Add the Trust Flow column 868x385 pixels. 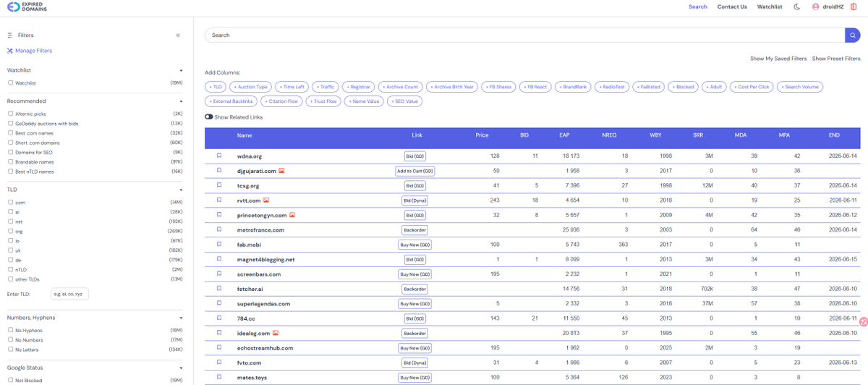323,101
